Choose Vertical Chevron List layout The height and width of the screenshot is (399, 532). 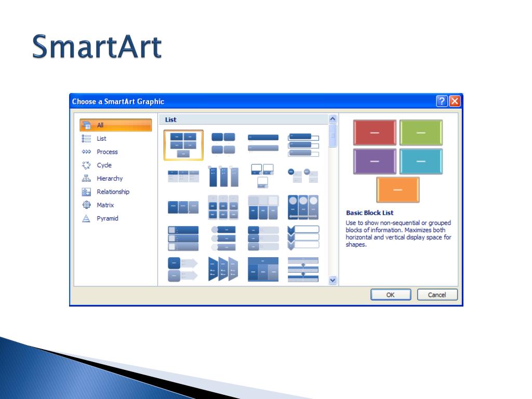303,238
